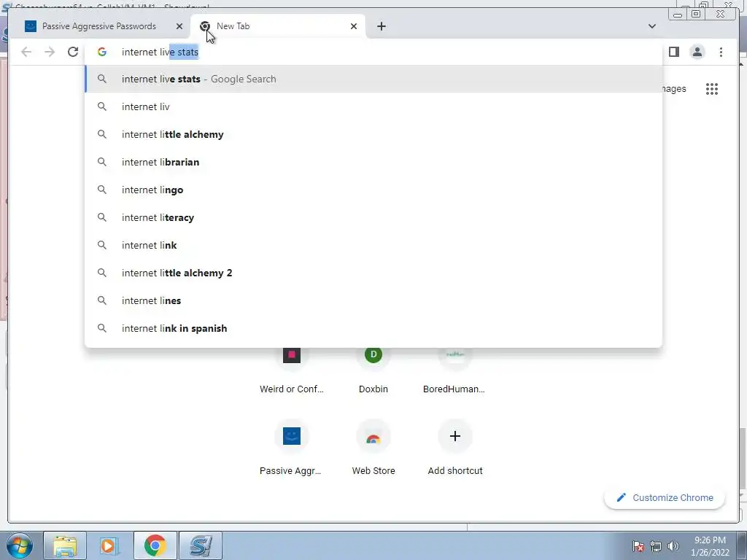Click the Add shortcut plus tile
This screenshot has width=747, height=560.
(455, 448)
